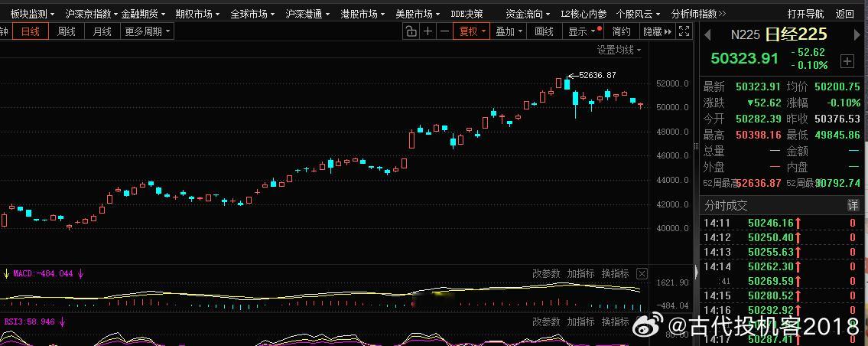Click 加指标 in MACD panel
Screen dimensions: 868x346
[580, 273]
